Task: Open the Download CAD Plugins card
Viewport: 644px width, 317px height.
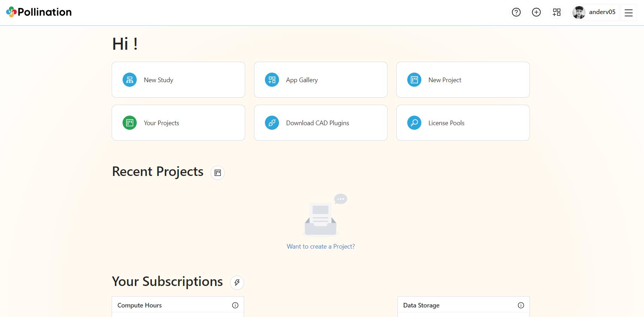Action: click(321, 123)
